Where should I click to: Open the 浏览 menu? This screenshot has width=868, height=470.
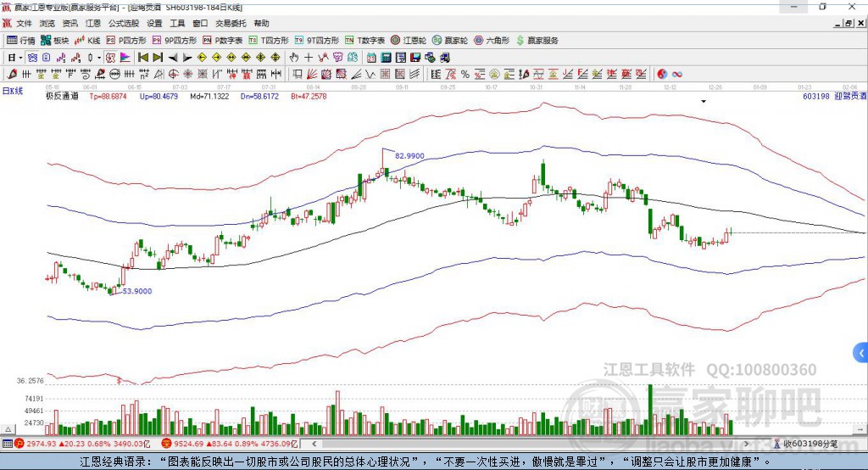[x=47, y=23]
